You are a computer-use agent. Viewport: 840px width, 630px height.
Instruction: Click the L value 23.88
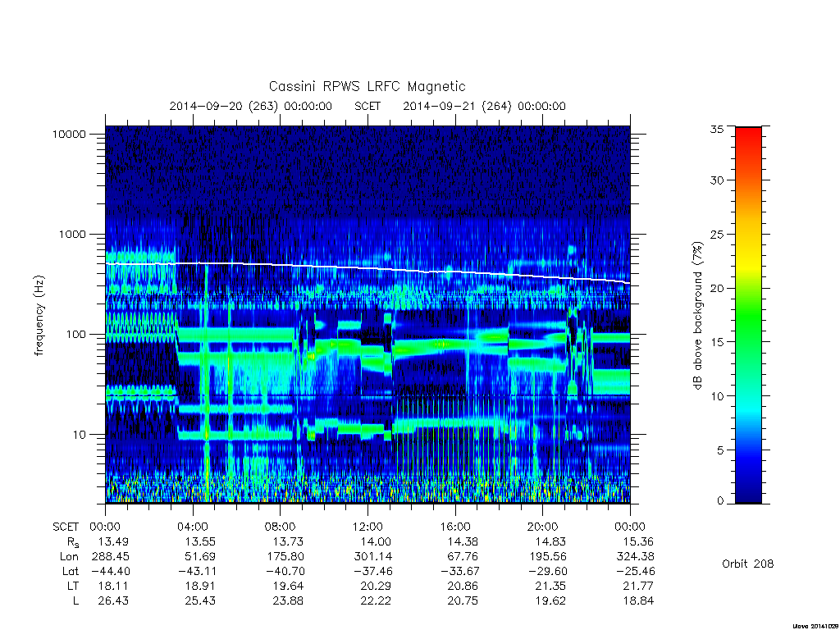(288, 601)
